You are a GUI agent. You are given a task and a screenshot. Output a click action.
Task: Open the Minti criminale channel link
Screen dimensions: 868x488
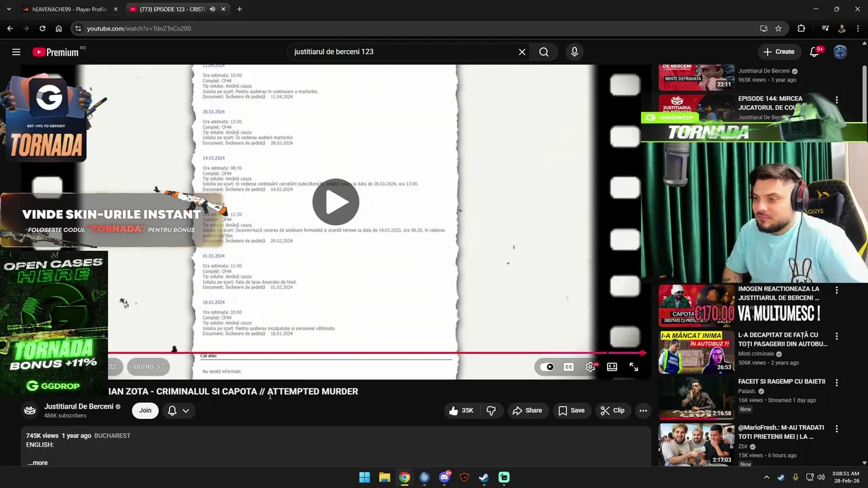756,354
